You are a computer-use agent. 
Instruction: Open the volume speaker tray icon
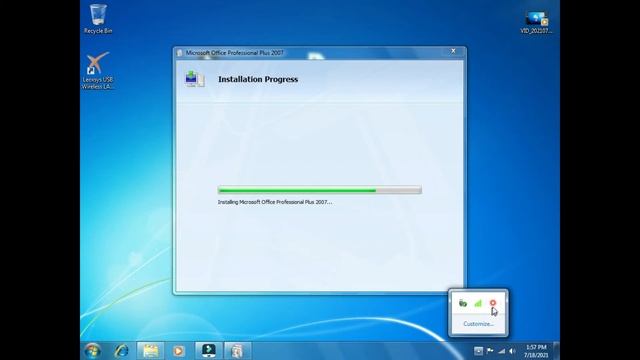[x=512, y=351]
